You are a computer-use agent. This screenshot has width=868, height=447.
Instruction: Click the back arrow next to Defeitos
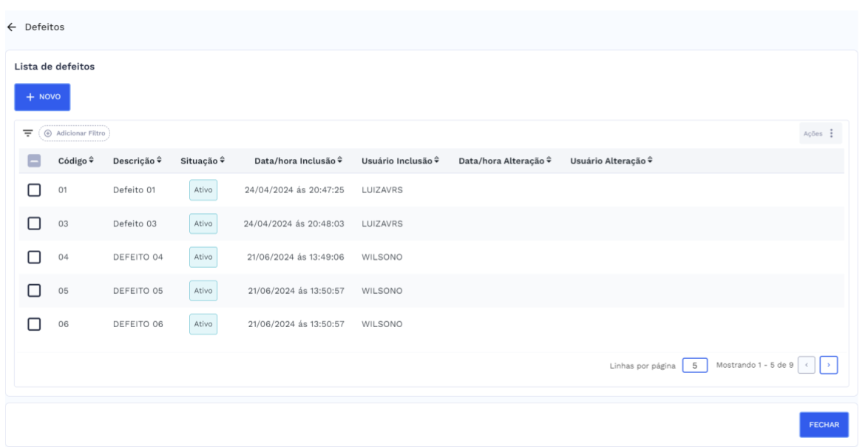[10, 27]
